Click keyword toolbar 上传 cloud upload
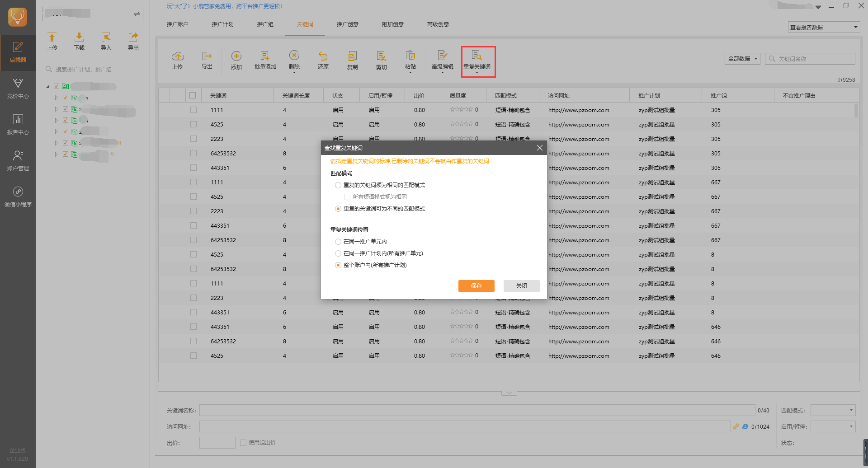Viewport: 868px width, 468px height. coord(177,61)
